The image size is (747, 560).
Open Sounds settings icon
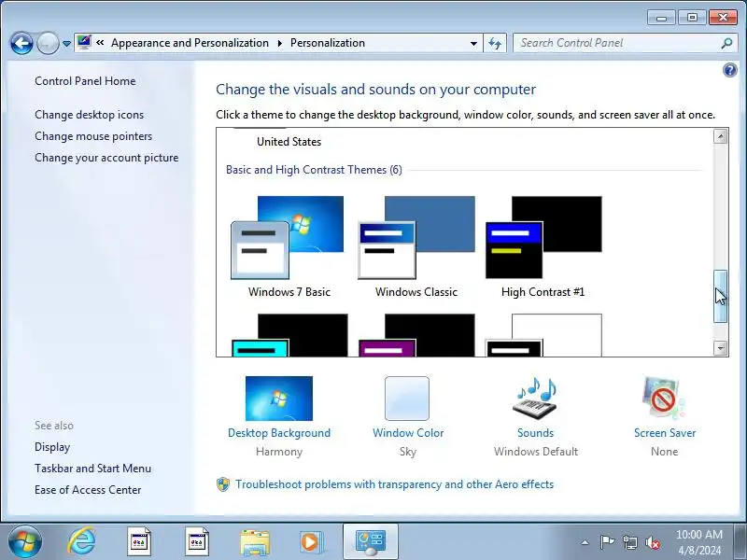[x=535, y=399]
